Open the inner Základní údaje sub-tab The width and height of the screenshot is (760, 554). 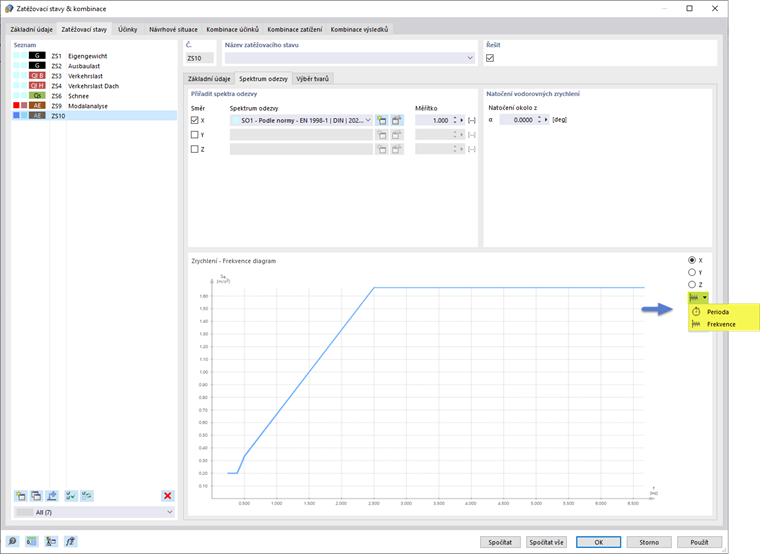click(209, 79)
